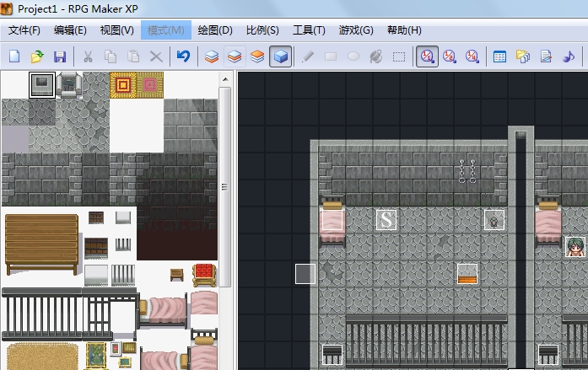Viewport: 588px width, 370px height.
Task: Click the S start position event on map
Action: 386,219
